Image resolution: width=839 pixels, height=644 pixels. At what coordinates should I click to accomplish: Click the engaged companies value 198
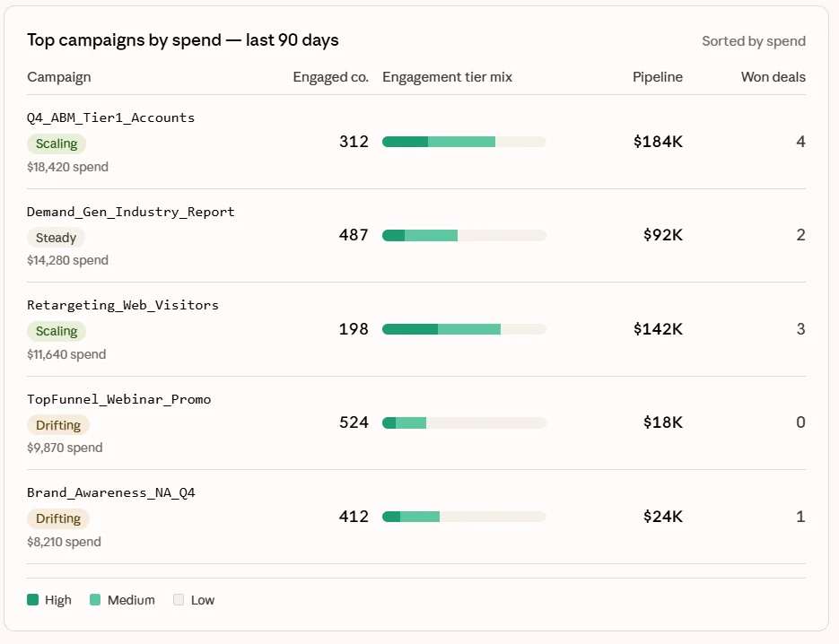tap(354, 329)
